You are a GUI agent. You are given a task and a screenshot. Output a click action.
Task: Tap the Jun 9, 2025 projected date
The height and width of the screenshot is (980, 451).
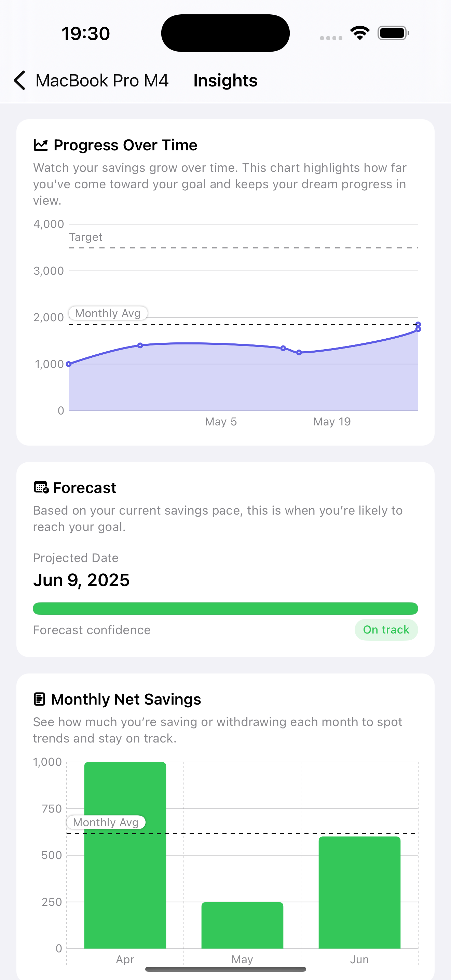coord(81,580)
